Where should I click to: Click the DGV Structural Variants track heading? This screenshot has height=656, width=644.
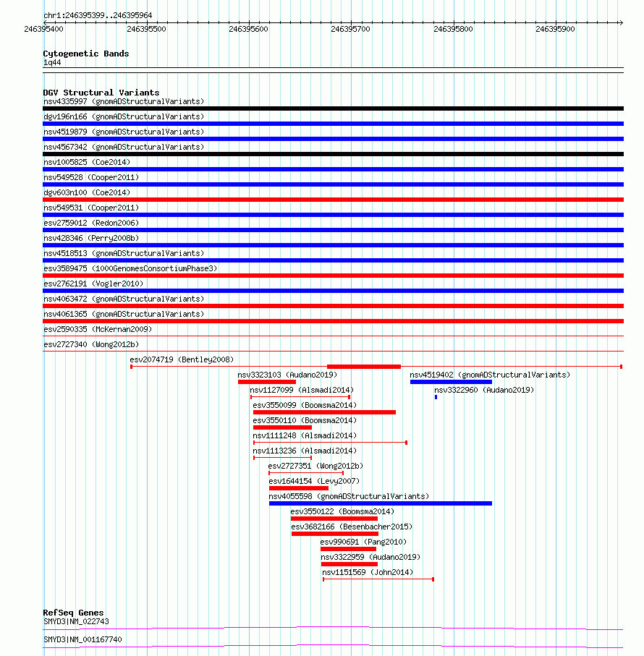coord(101,93)
